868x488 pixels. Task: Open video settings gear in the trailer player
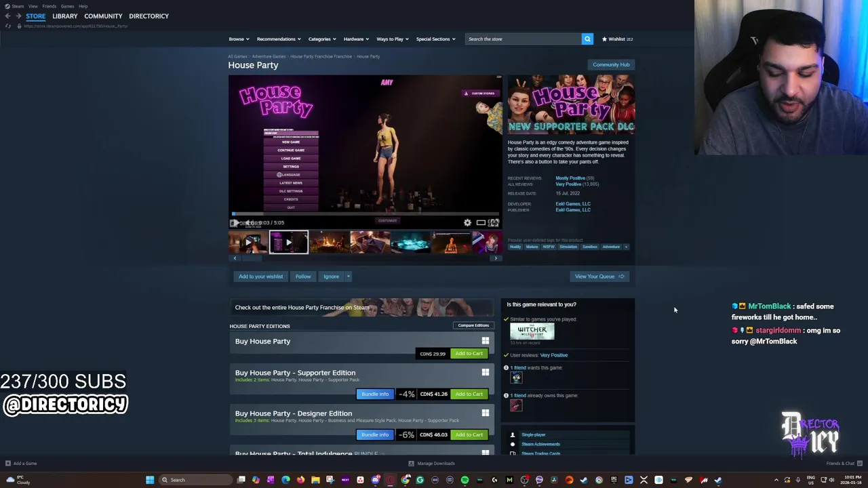pyautogui.click(x=467, y=222)
